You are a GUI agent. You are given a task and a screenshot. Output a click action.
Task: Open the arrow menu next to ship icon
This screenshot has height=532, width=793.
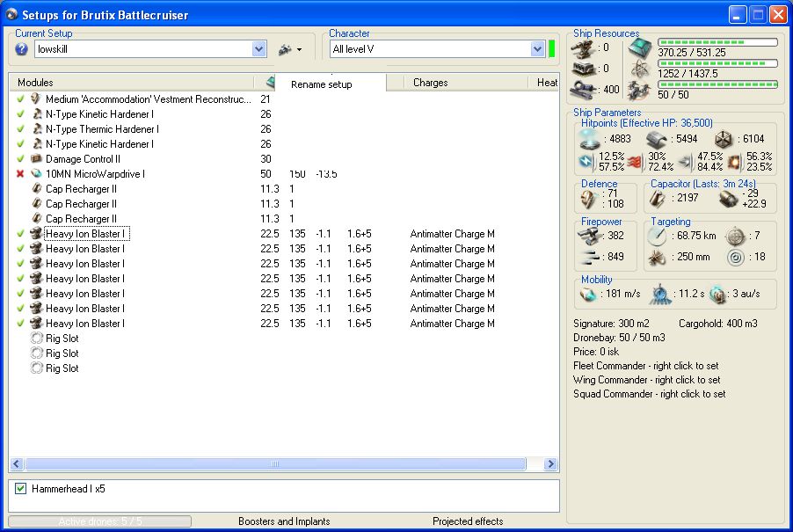click(299, 50)
